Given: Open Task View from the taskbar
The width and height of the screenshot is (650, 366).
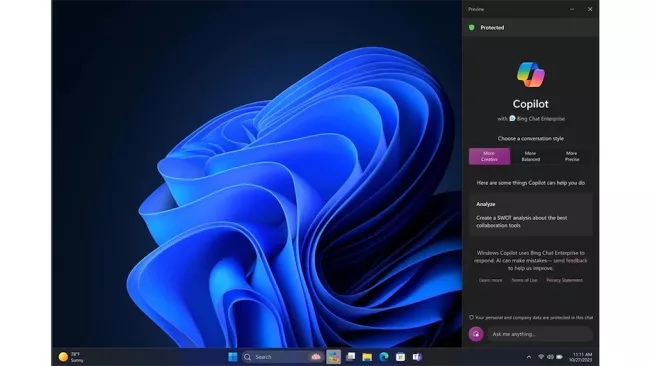Looking at the screenshot, I should pyautogui.click(x=350, y=357).
